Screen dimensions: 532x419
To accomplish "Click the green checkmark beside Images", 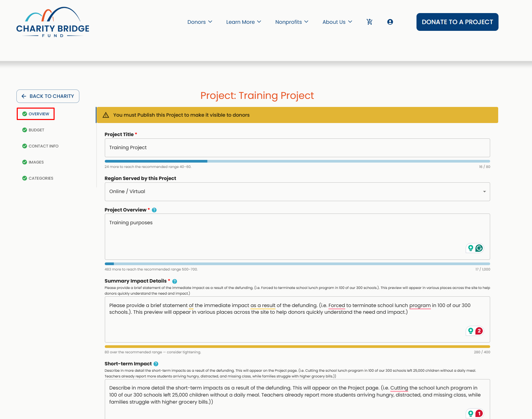I will pos(24,162).
